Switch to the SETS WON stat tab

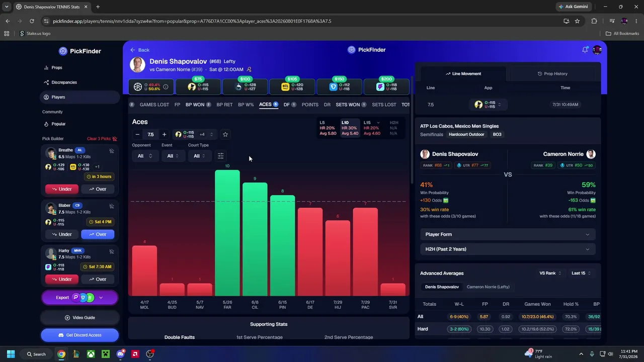(351, 105)
